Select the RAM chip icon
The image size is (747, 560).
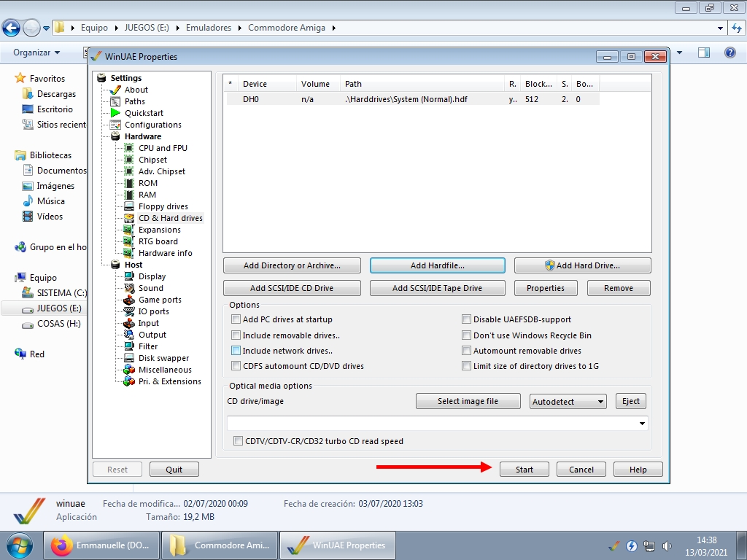tap(129, 194)
